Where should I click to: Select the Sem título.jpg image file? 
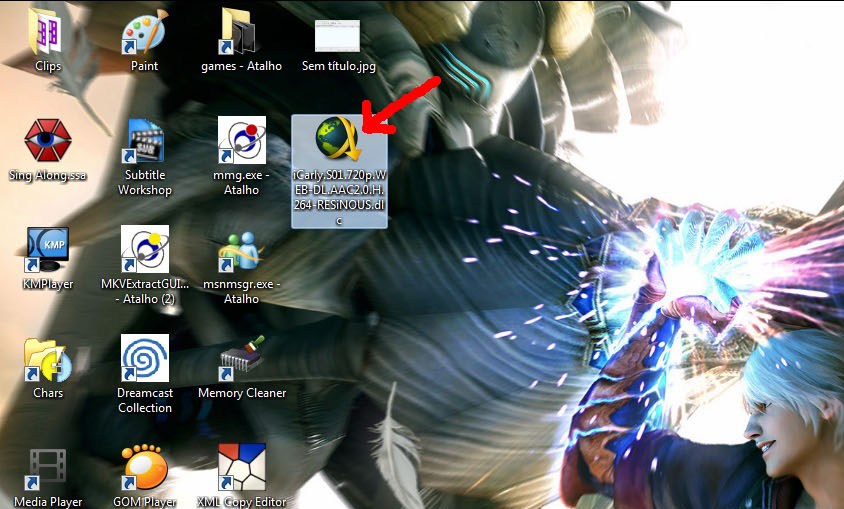coord(337,36)
